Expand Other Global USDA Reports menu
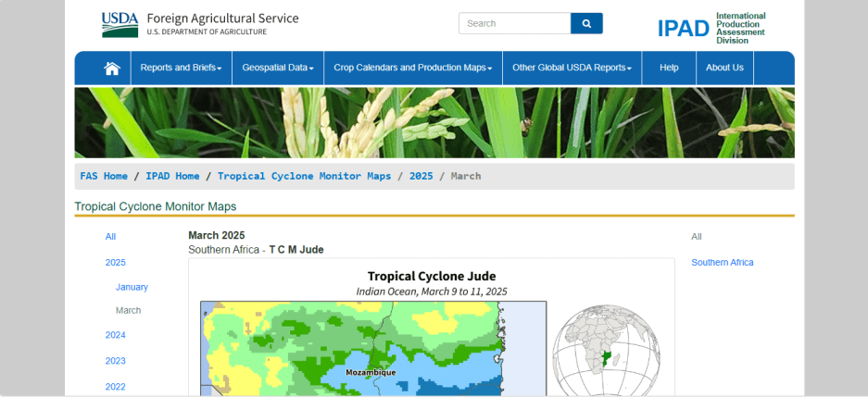Viewport: 868px width, 397px height. (572, 68)
